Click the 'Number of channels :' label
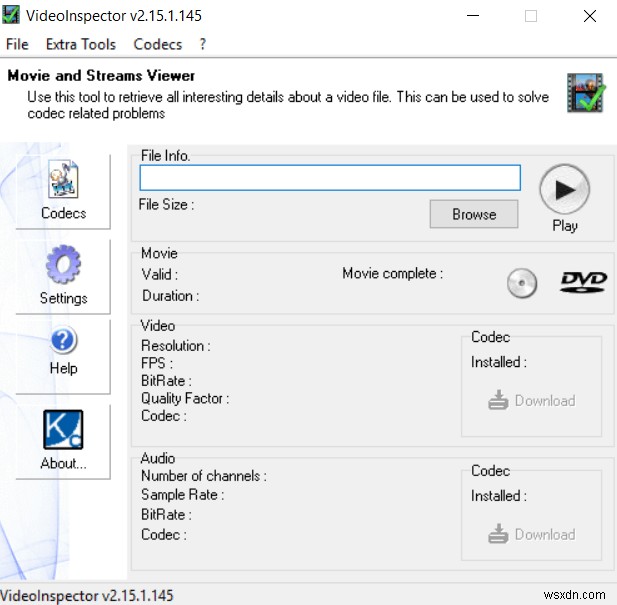The width and height of the screenshot is (617, 605). 204,476
